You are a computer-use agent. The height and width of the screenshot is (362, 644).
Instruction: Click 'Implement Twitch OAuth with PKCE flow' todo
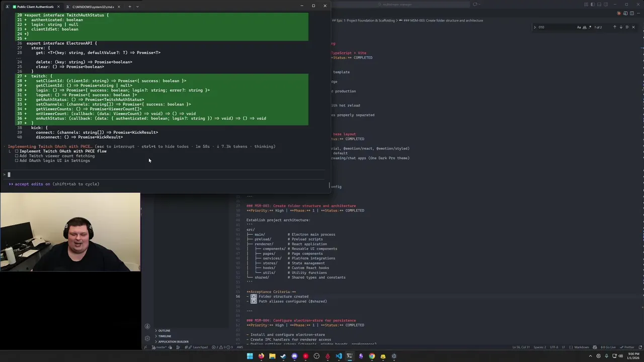(63, 151)
